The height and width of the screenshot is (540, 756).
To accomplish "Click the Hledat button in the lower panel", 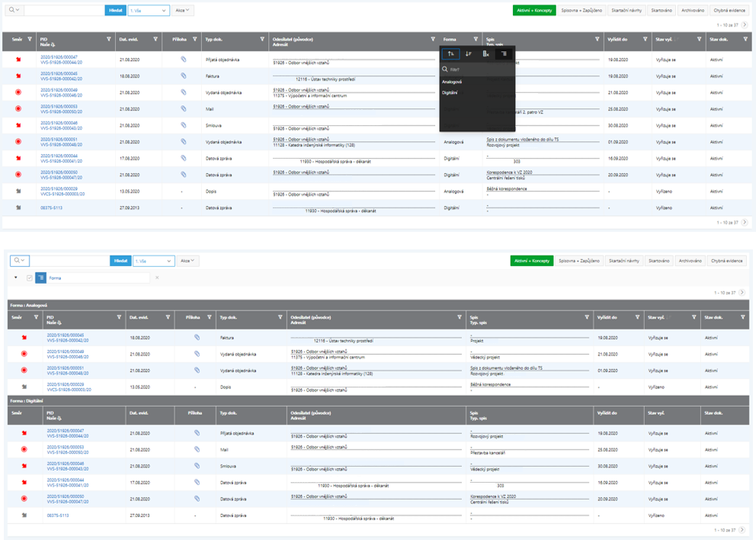I will 120,261.
